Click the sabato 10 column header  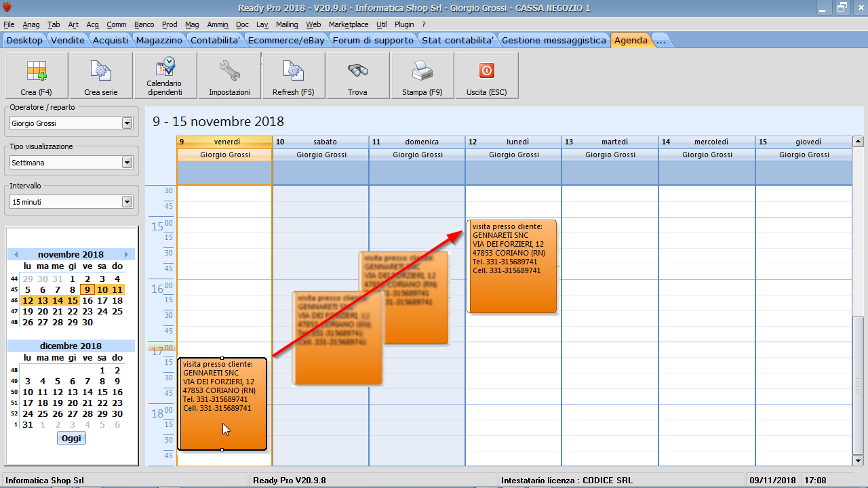(x=321, y=142)
